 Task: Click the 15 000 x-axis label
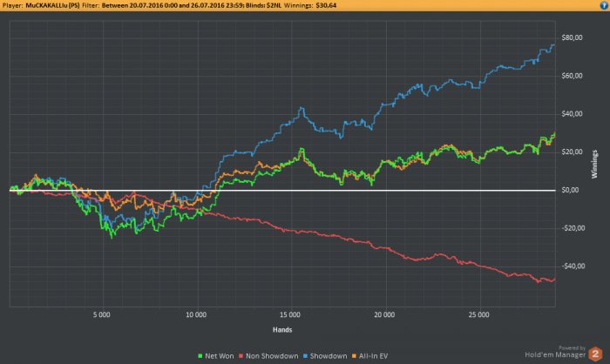[x=290, y=314]
